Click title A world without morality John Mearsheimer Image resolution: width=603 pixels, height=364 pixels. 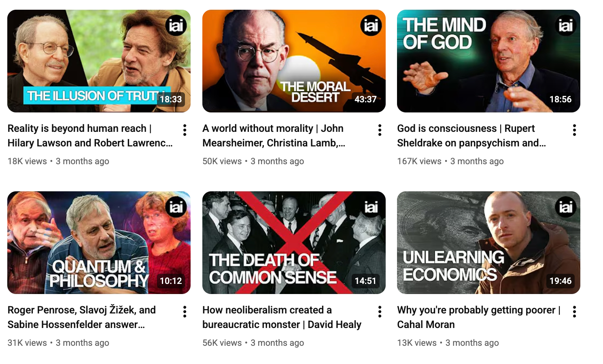tap(274, 135)
